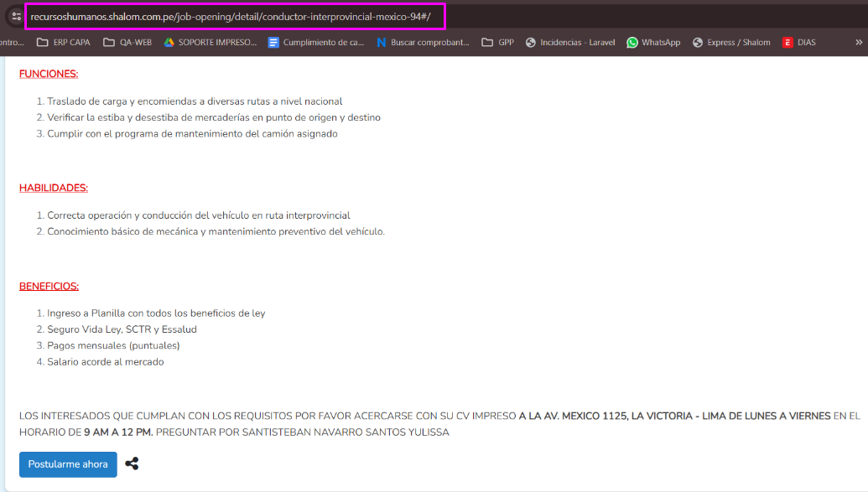
Task: Open the Incidencias - Laravel bookmark
Action: [x=570, y=42]
